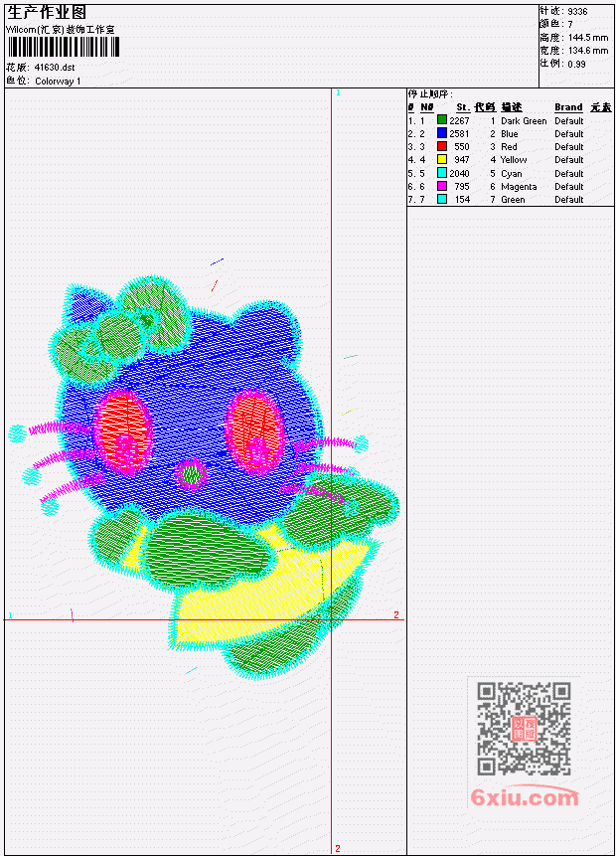Click stitch count "2040" in Cyan row
The image size is (616, 856).
tap(459, 174)
